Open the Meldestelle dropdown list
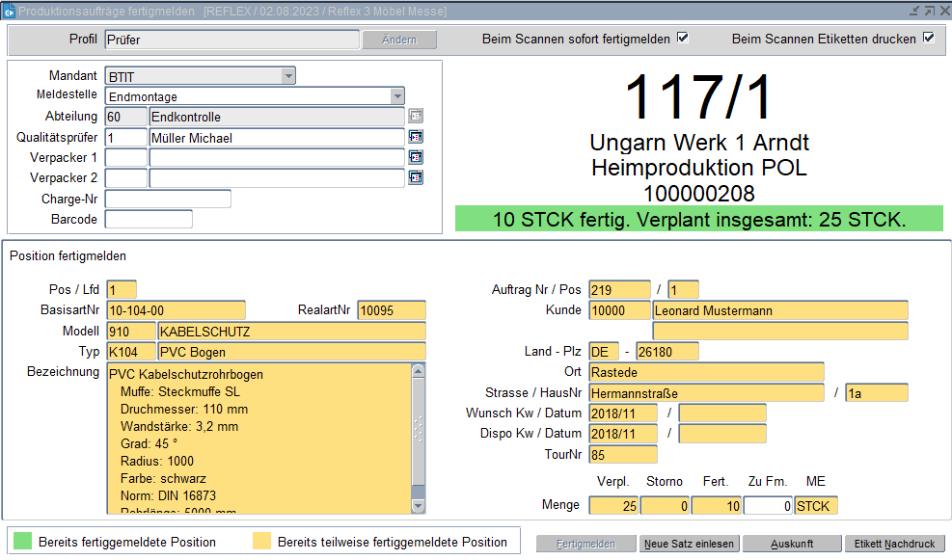The image size is (952, 560). click(397, 96)
